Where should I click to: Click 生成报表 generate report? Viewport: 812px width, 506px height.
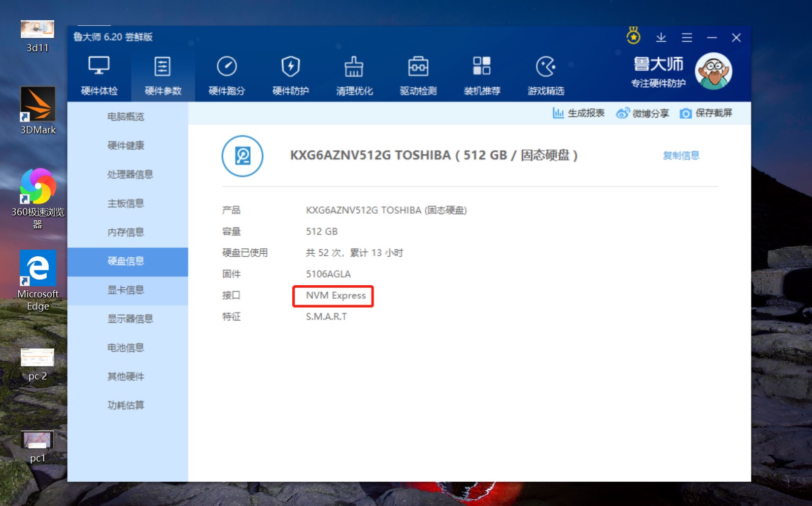579,113
